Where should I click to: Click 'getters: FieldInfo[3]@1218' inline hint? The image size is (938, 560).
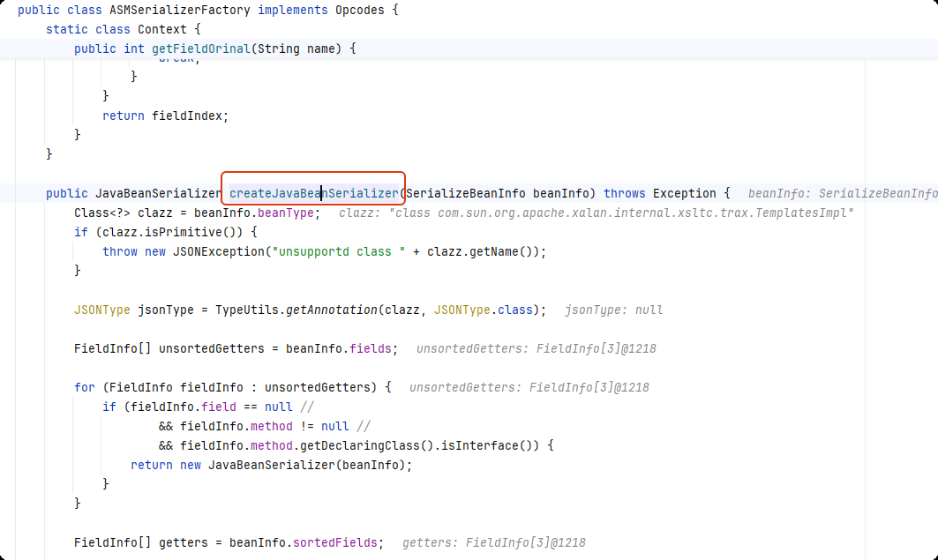(x=493, y=542)
